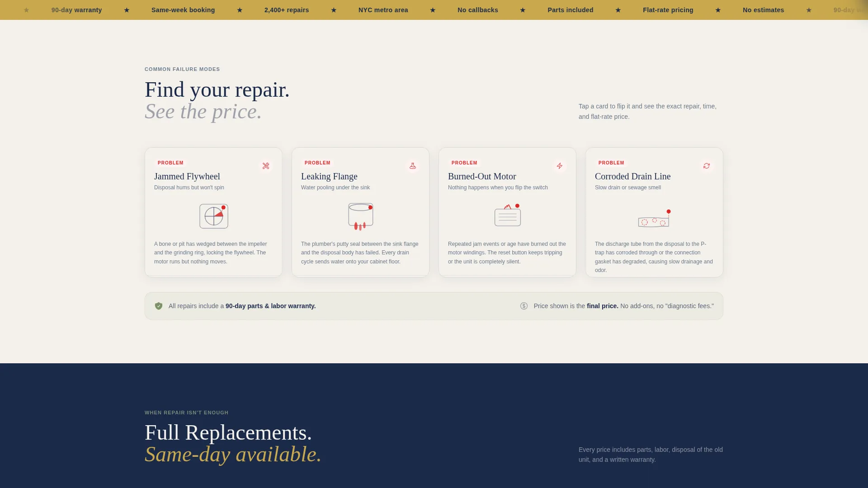Image resolution: width=868 pixels, height=488 pixels.
Task: Click the lightning bolt icon on Burned-Out Motor card
Action: [560, 166]
